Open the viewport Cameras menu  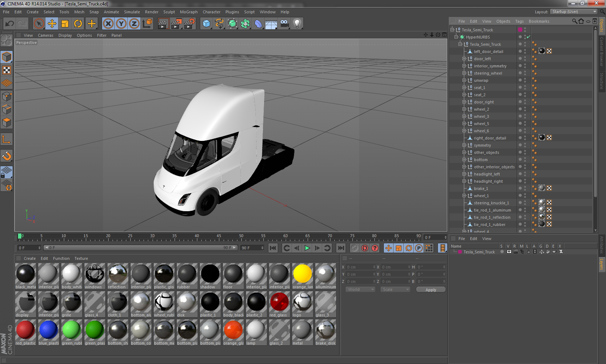[x=45, y=35]
